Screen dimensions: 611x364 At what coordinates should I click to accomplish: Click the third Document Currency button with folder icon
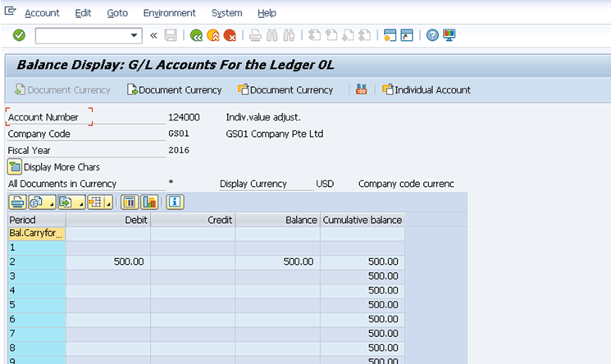point(285,90)
